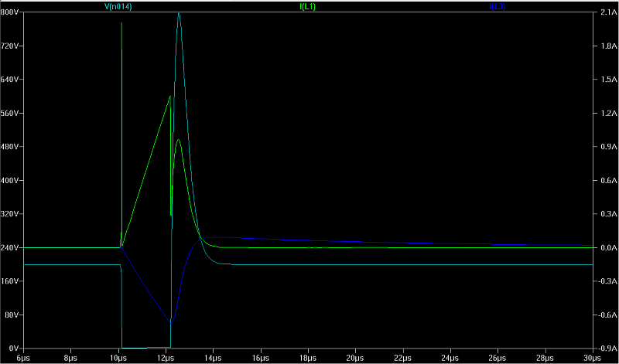
Task: Click the 12µs tick on time axis
Action: coord(166,358)
